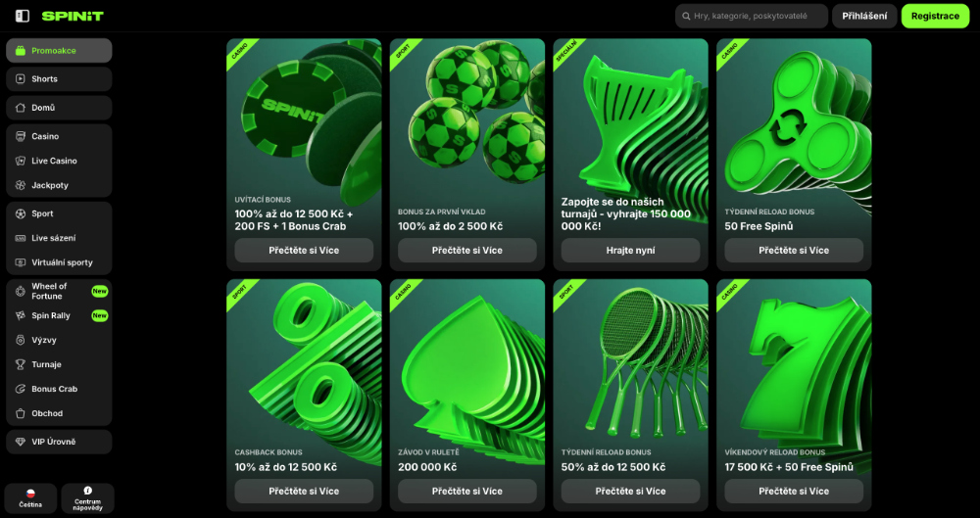Open Wheel of Fortune menu entry
This screenshot has width=980, height=518.
(x=49, y=291)
